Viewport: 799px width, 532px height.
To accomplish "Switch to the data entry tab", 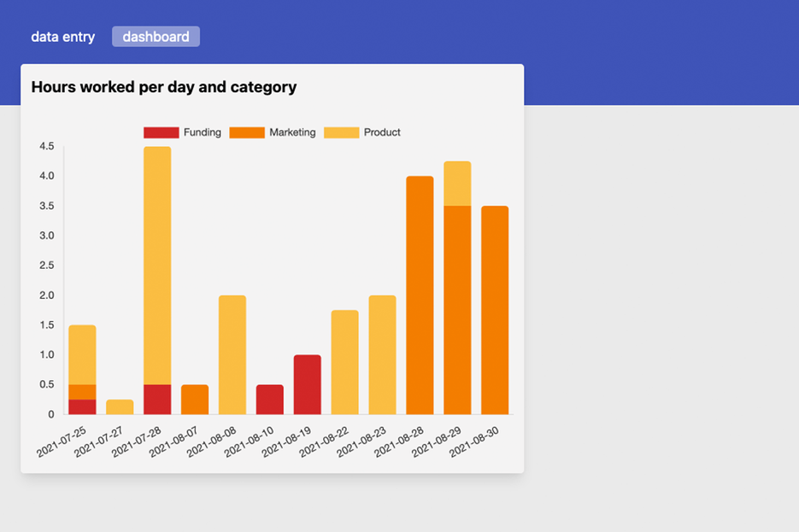I will 62,37.
